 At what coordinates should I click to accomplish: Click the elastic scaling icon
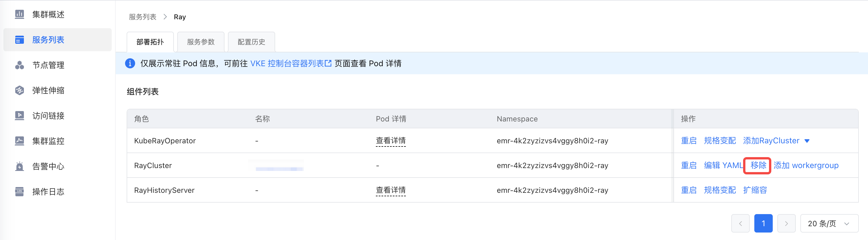coord(20,90)
